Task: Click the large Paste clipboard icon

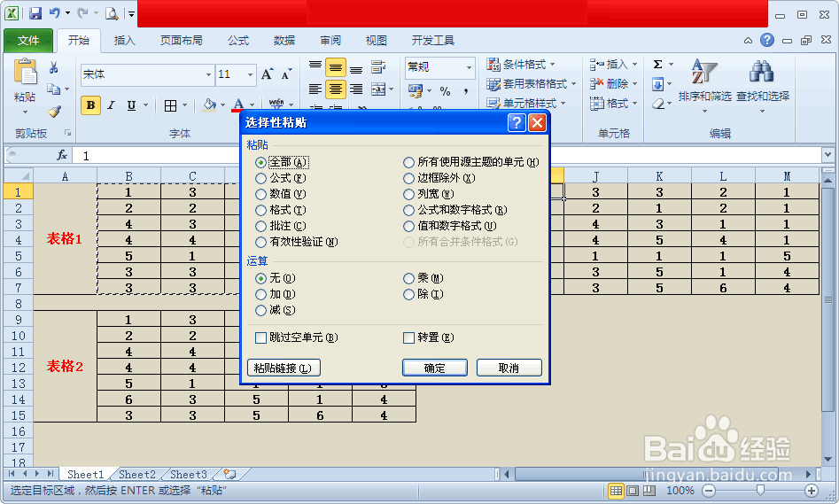Action: coord(25,73)
